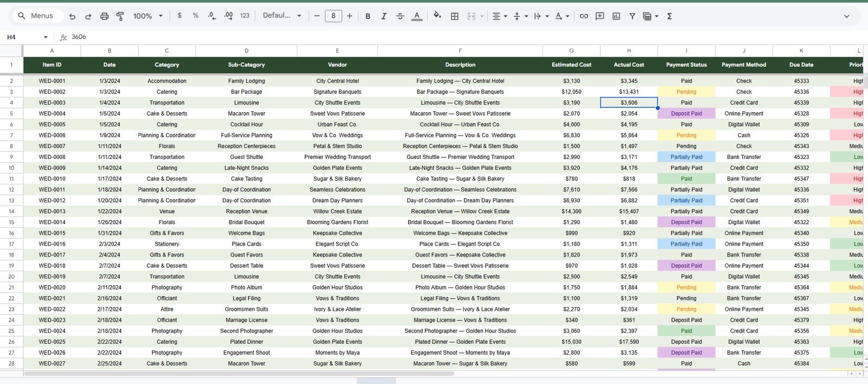
Task: Toggle italic formatting
Action: 384,16
